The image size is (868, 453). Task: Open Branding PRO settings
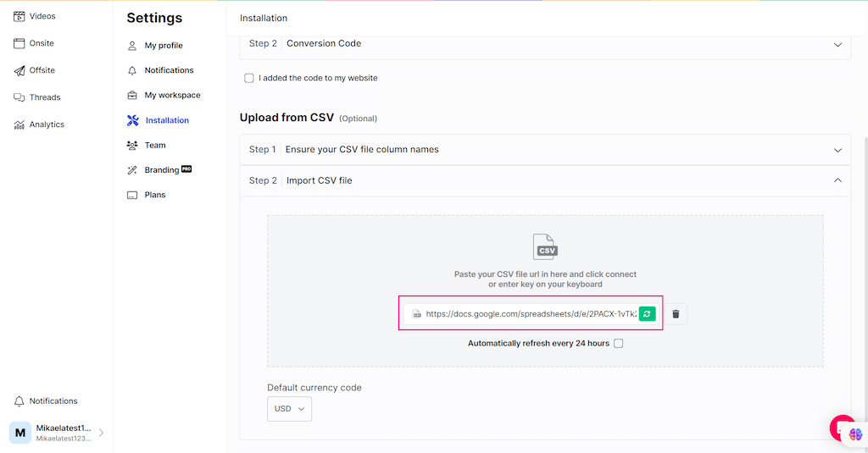(161, 170)
